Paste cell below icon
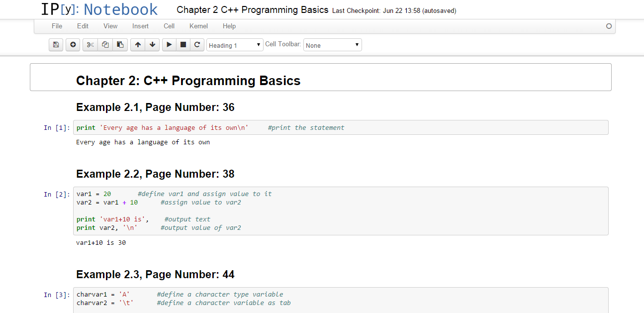Screen dimensions: 644x313 tap(120, 45)
